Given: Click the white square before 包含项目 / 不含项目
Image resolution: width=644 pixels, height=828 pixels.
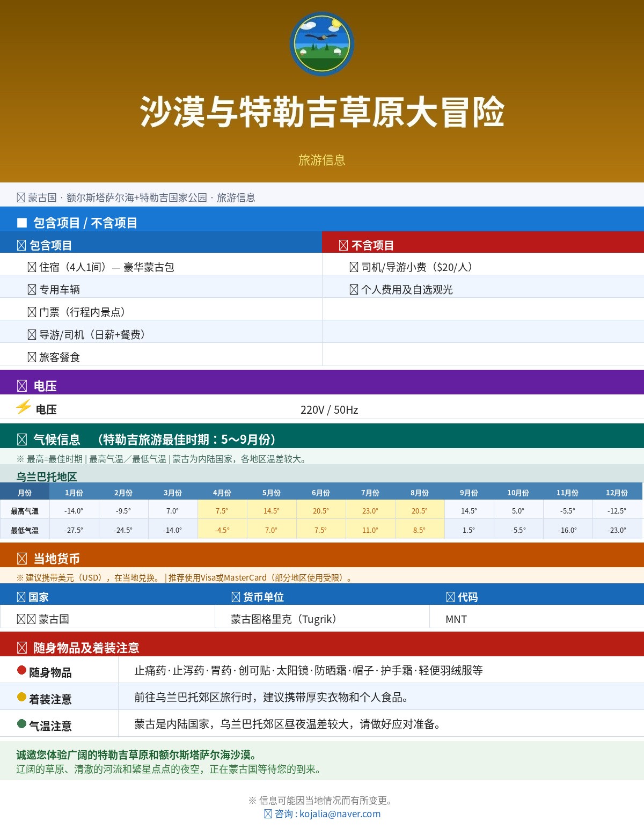Looking at the screenshot, I should [x=22, y=222].
